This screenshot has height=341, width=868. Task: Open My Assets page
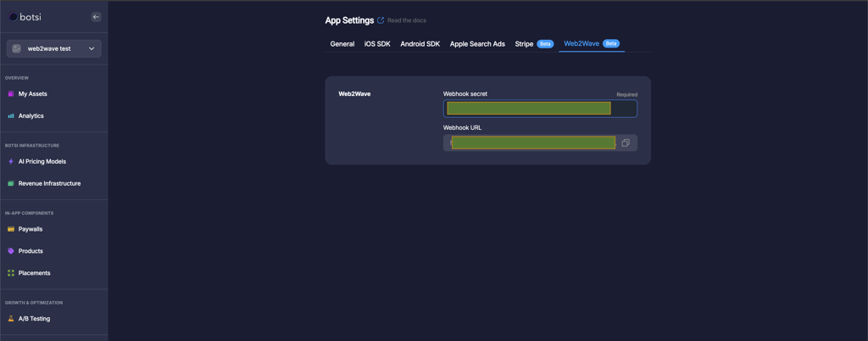click(33, 94)
